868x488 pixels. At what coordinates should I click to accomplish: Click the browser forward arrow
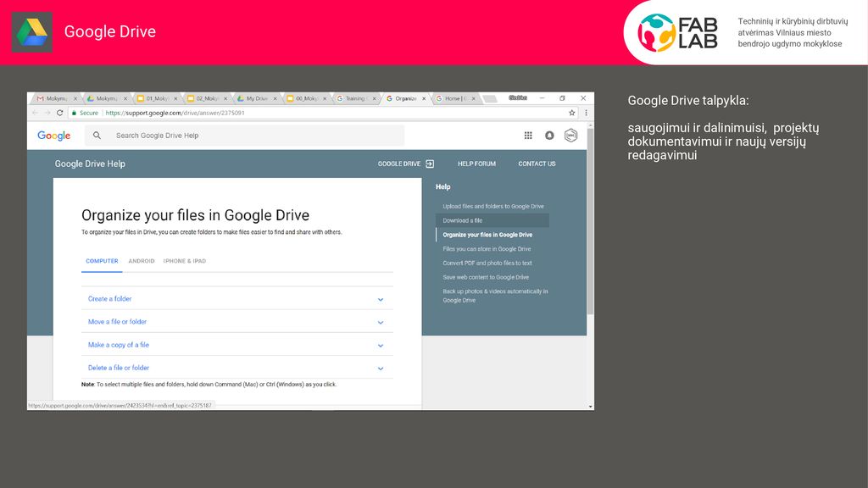click(x=47, y=113)
